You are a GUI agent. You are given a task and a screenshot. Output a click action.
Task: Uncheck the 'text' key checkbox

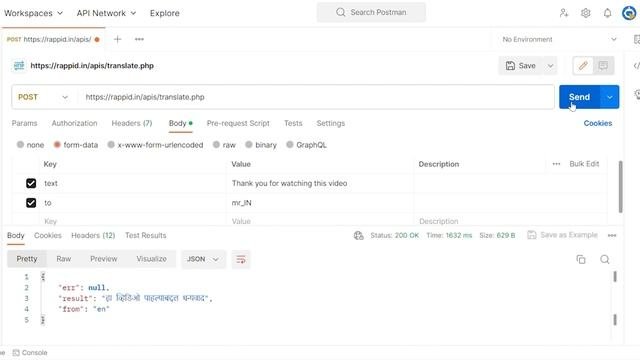31,183
